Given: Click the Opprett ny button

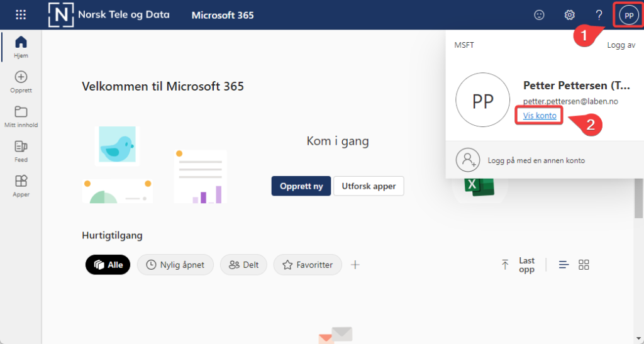Looking at the screenshot, I should click(301, 186).
